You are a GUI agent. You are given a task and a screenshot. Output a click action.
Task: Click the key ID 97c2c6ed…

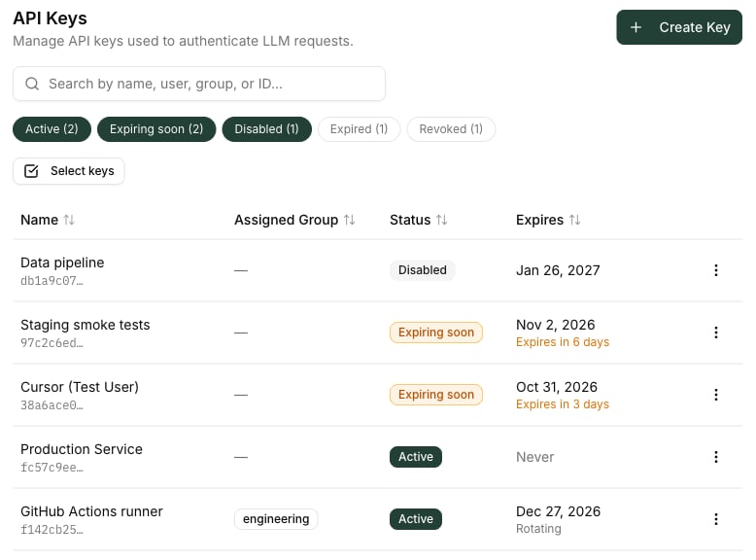coord(52,343)
